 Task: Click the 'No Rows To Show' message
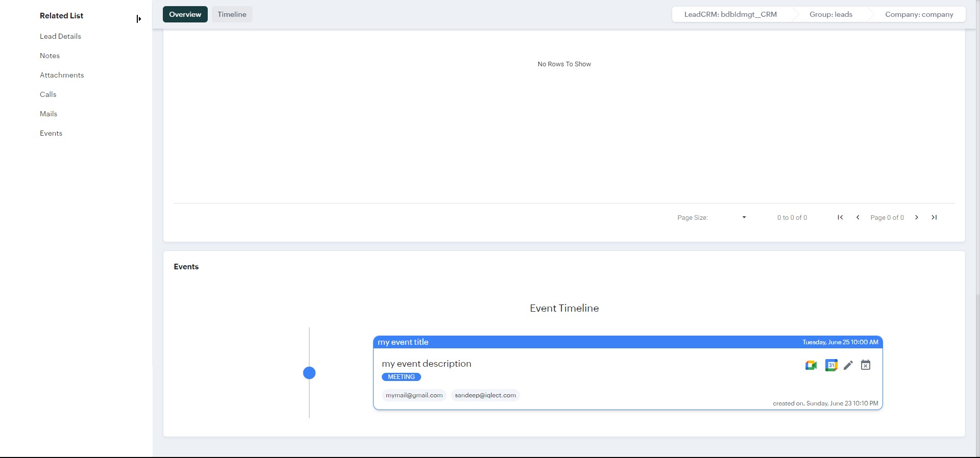pos(564,64)
